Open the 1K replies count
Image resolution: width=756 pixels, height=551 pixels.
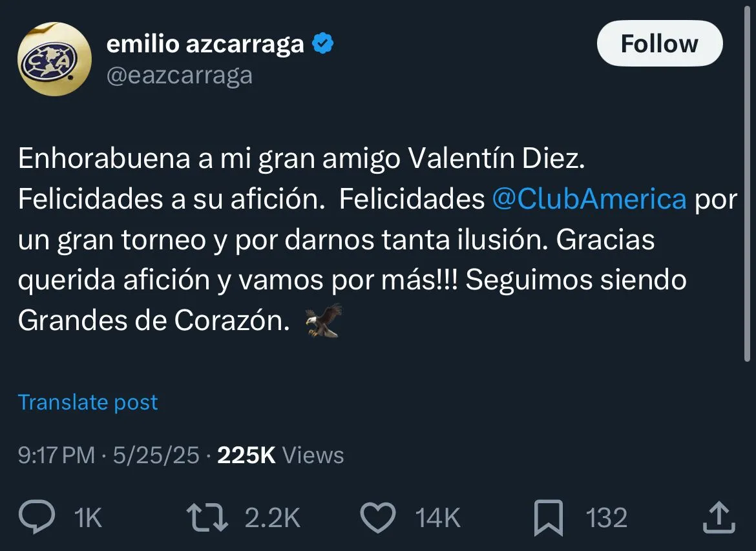point(88,518)
